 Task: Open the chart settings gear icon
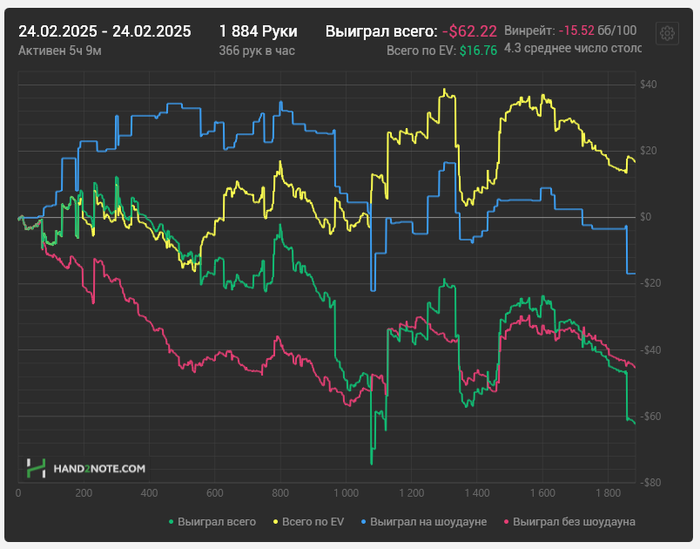[x=667, y=33]
